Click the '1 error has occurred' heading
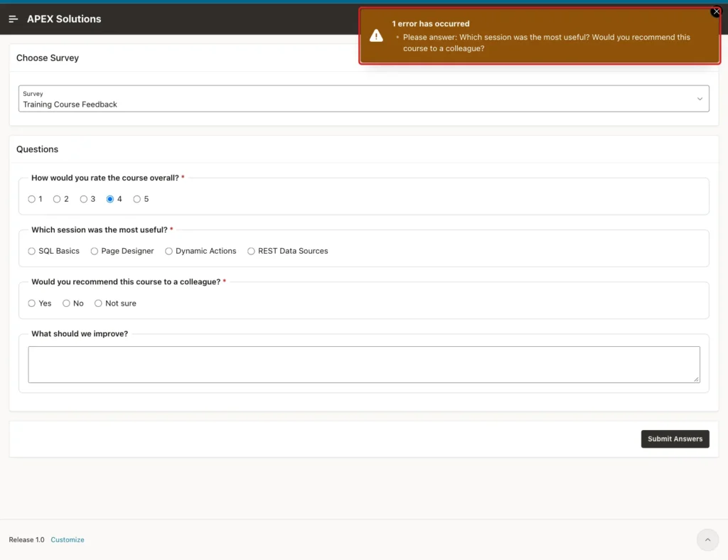 pos(430,23)
